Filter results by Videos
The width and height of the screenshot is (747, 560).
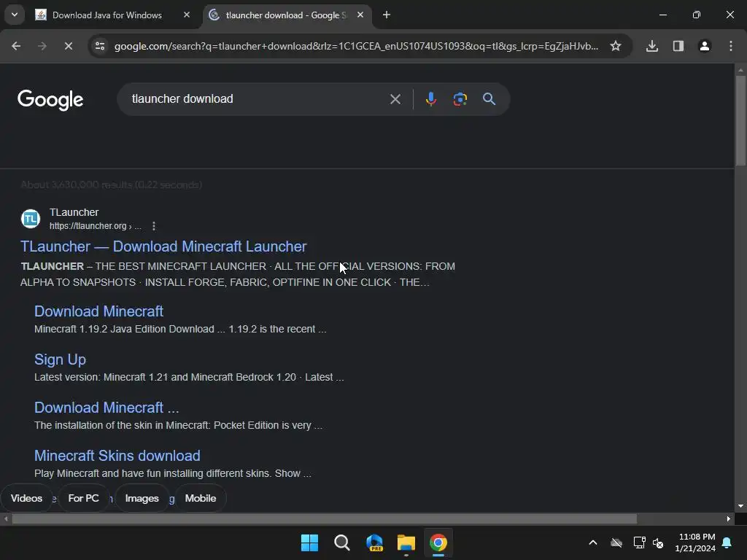click(x=27, y=498)
